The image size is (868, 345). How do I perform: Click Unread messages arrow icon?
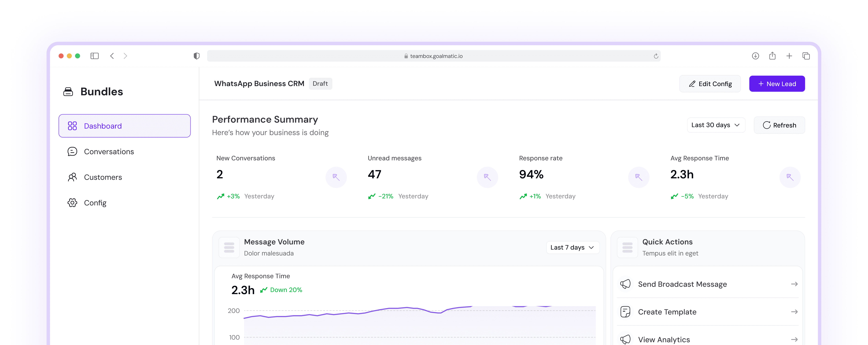coord(487,177)
